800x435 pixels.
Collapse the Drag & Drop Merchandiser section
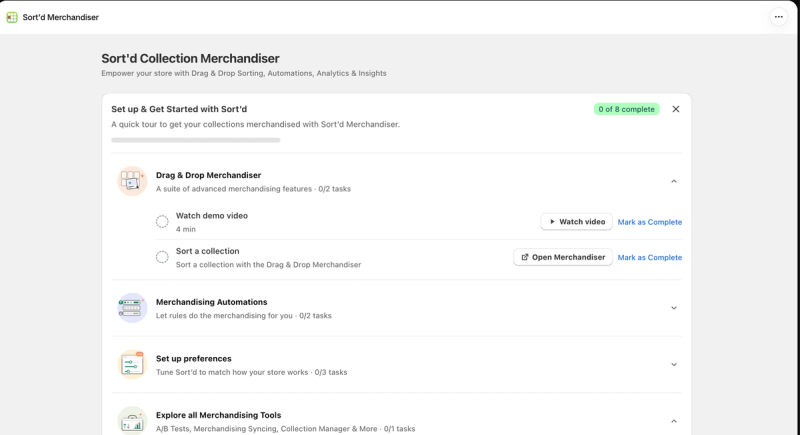[674, 182]
